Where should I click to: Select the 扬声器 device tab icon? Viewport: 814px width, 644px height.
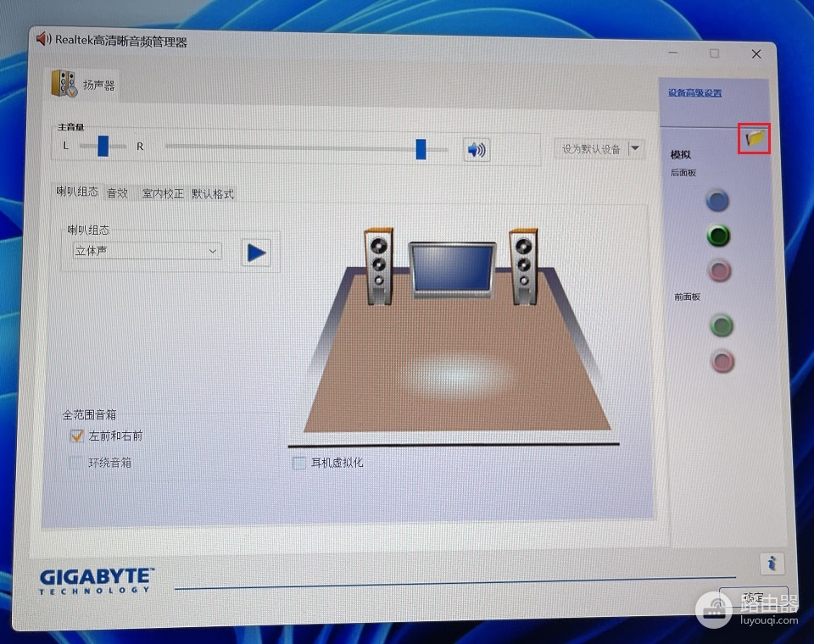(64, 84)
